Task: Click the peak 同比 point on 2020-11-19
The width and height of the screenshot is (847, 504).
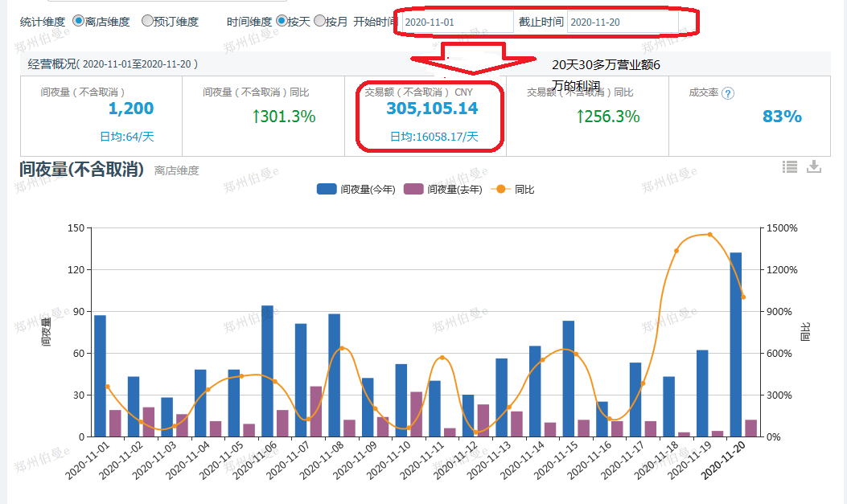Action: point(709,235)
